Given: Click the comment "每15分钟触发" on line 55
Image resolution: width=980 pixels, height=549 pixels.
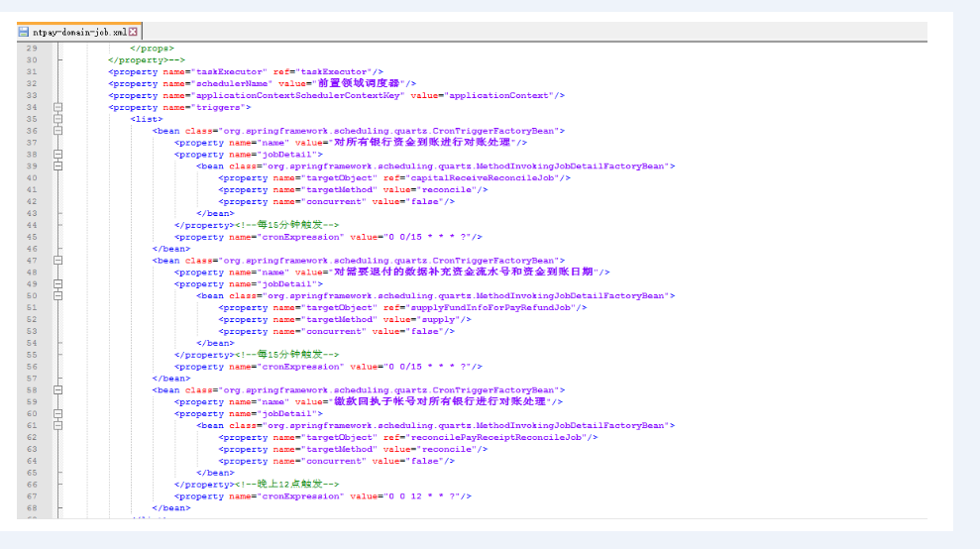Looking at the screenshot, I should (289, 355).
